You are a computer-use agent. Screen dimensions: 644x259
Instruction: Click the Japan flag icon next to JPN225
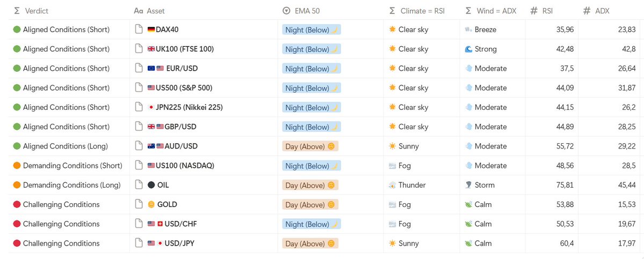(x=151, y=107)
